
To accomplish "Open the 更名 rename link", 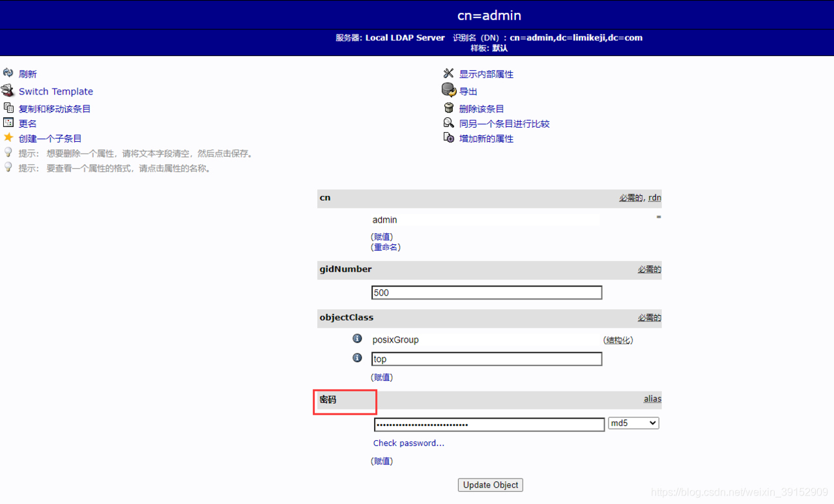I will 27,124.
